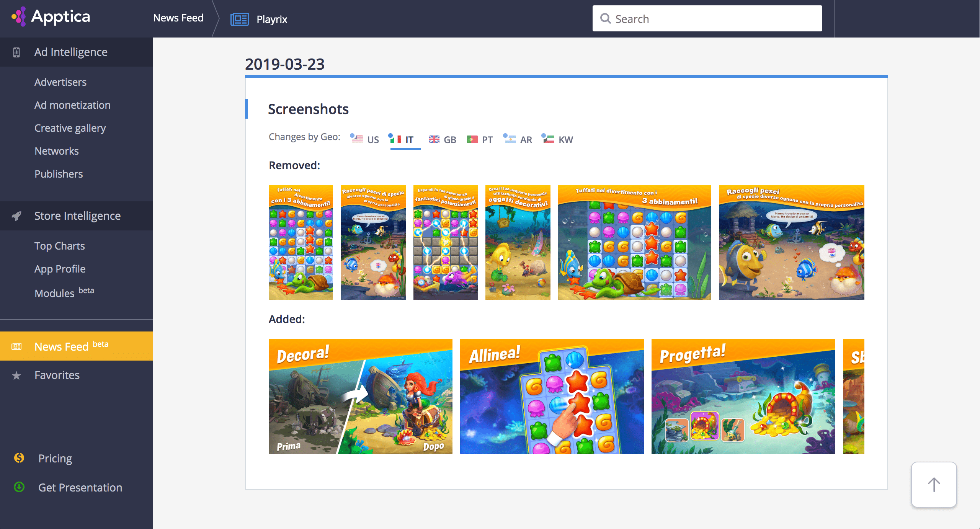Click the Italy flag icon
The image size is (980, 529).
[396, 139]
